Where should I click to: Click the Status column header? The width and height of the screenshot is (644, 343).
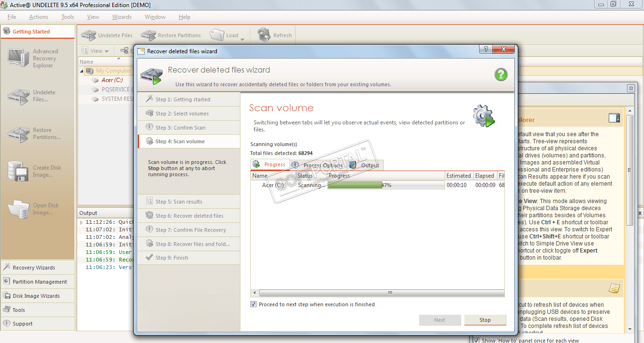(311, 176)
